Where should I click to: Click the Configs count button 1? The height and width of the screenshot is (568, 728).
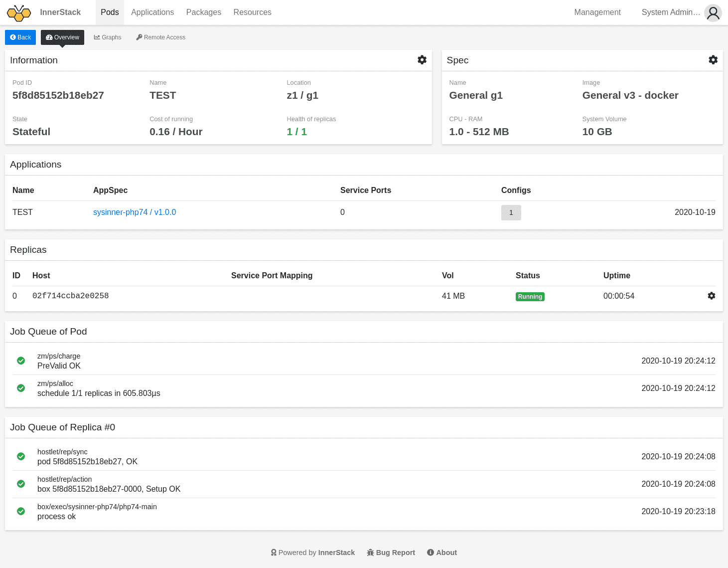click(511, 212)
